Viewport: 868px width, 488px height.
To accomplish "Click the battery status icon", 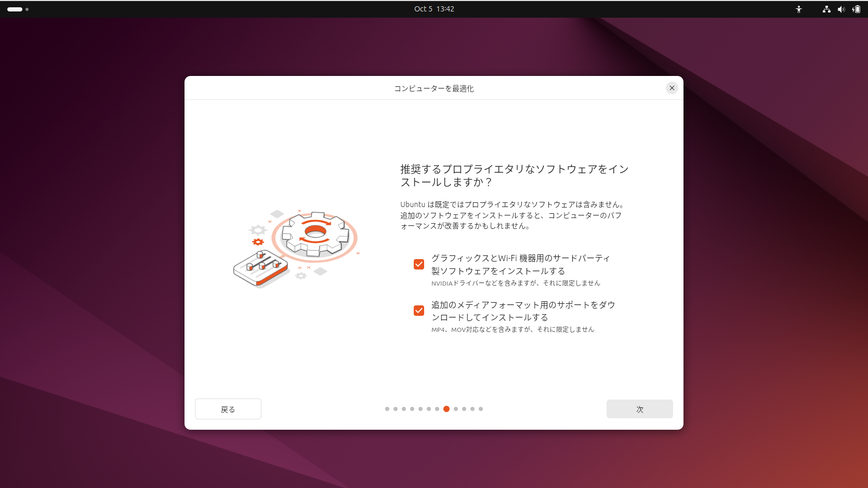I will click(856, 9).
